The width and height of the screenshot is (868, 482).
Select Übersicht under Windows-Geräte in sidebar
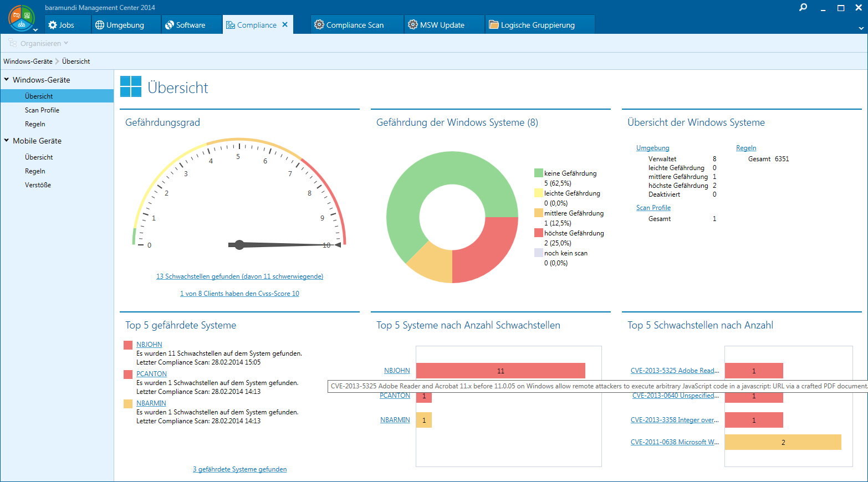tap(57, 96)
